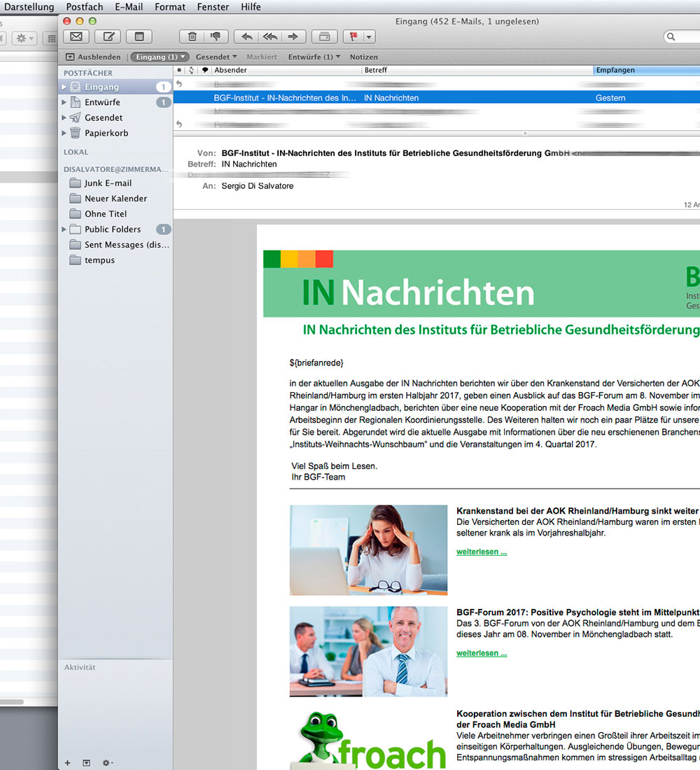
Task: Forward the message with the right-arrow icon
Action: (x=293, y=36)
